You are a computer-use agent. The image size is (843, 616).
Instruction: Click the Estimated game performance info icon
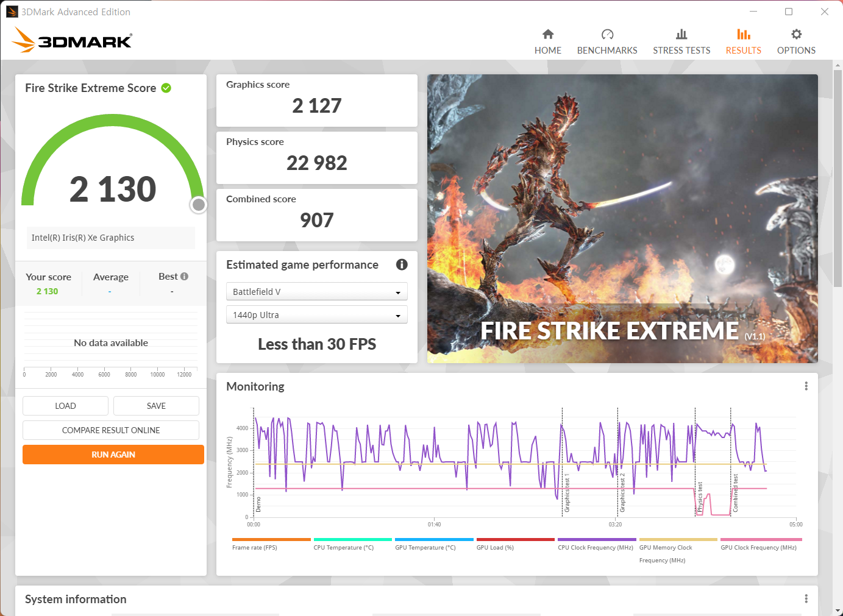(x=402, y=264)
